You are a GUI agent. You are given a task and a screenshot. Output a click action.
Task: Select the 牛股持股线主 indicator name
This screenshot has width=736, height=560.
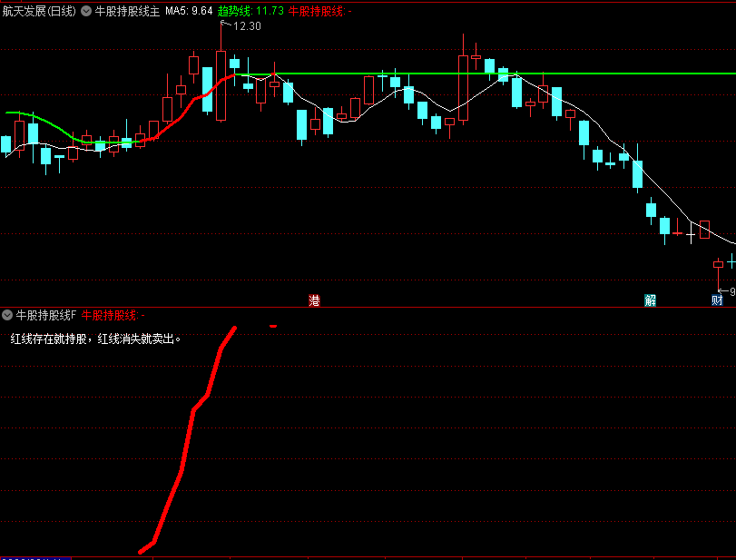pos(127,11)
